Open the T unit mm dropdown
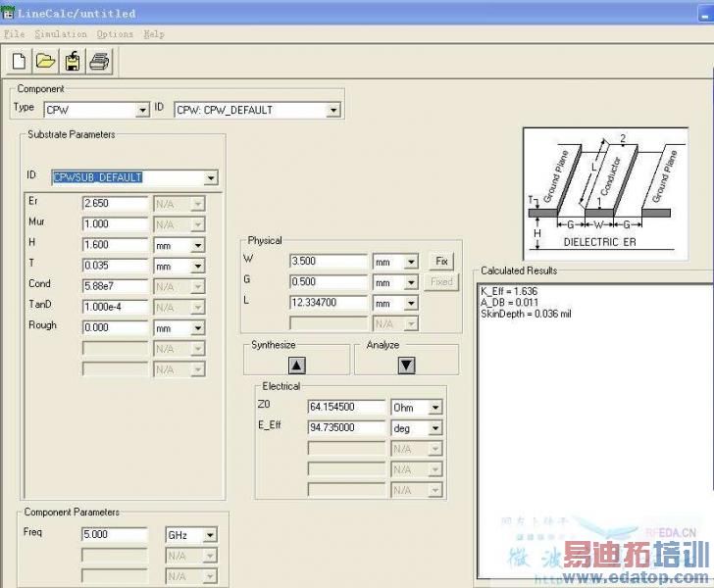Image resolution: width=714 pixels, height=588 pixels. click(198, 267)
